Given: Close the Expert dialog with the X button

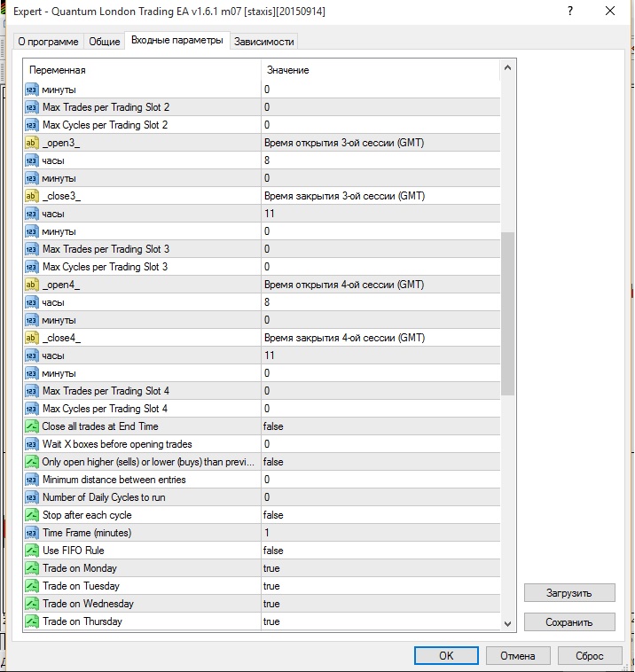Looking at the screenshot, I should [610, 12].
